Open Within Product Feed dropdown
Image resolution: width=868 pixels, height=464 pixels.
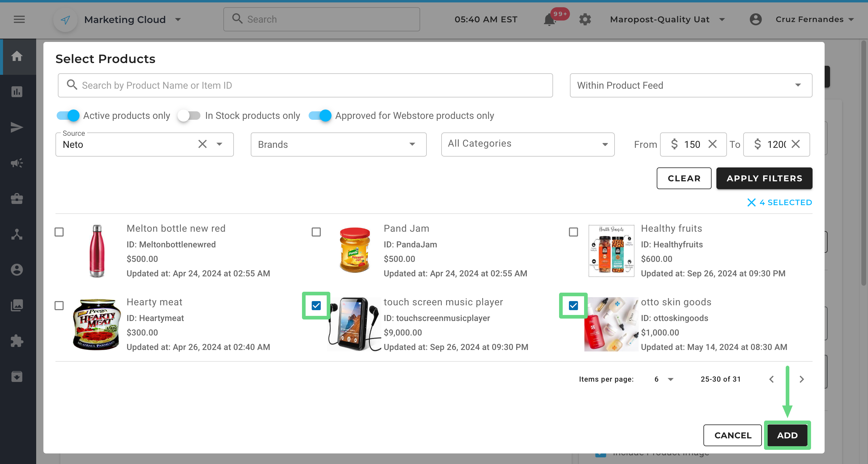[x=691, y=85]
